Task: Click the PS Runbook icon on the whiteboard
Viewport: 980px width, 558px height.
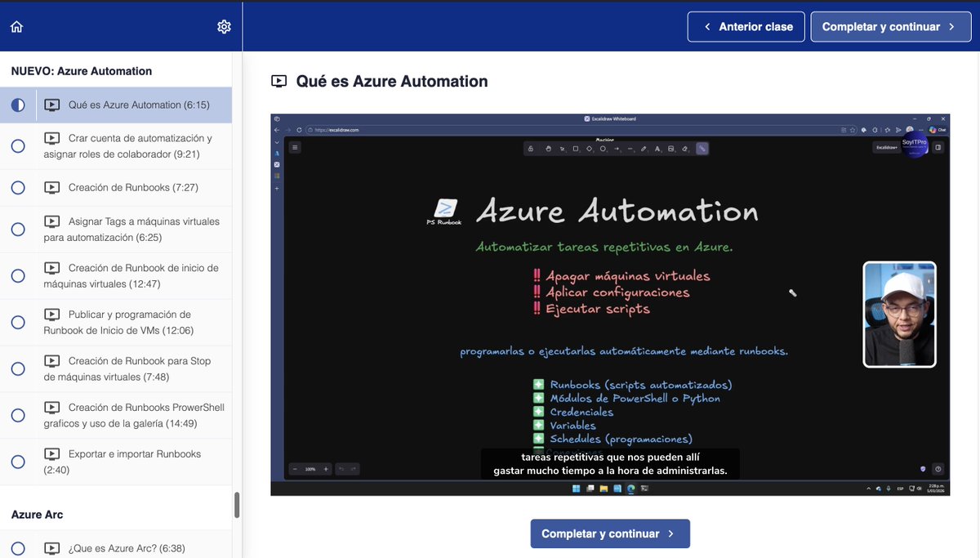Action: tap(445, 212)
